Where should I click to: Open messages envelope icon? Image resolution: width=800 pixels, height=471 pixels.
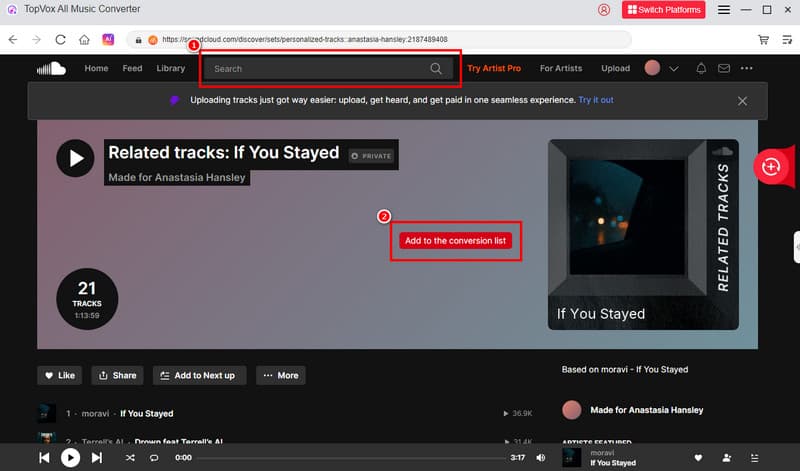pos(723,68)
